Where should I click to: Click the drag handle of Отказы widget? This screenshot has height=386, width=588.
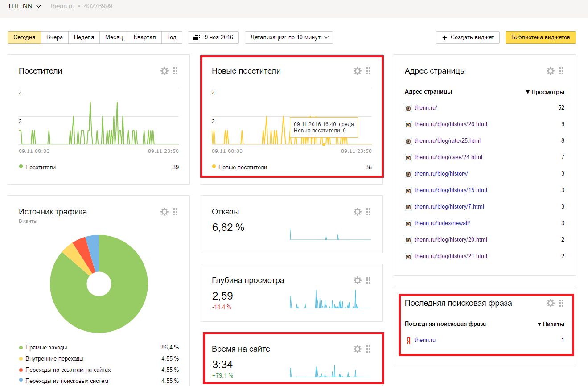coord(368,212)
